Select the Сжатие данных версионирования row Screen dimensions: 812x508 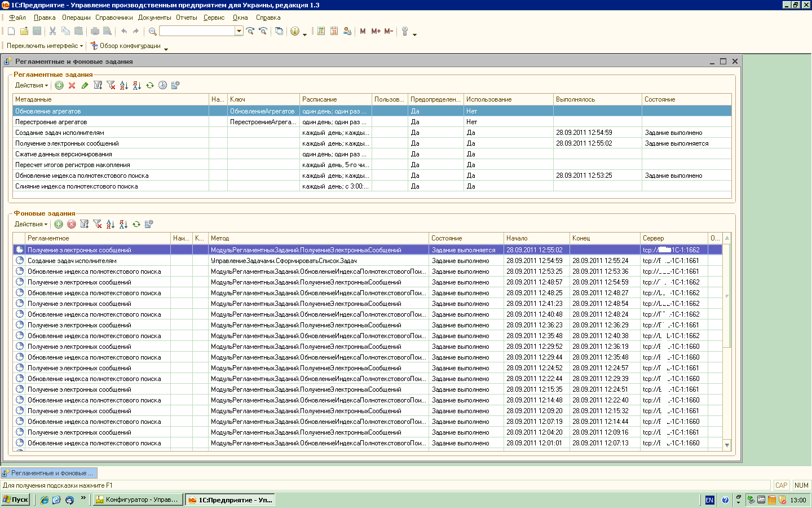tap(372, 154)
